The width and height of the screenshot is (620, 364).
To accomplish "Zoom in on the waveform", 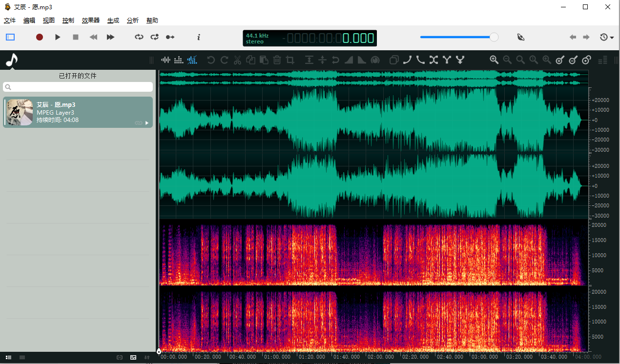I will 494,60.
